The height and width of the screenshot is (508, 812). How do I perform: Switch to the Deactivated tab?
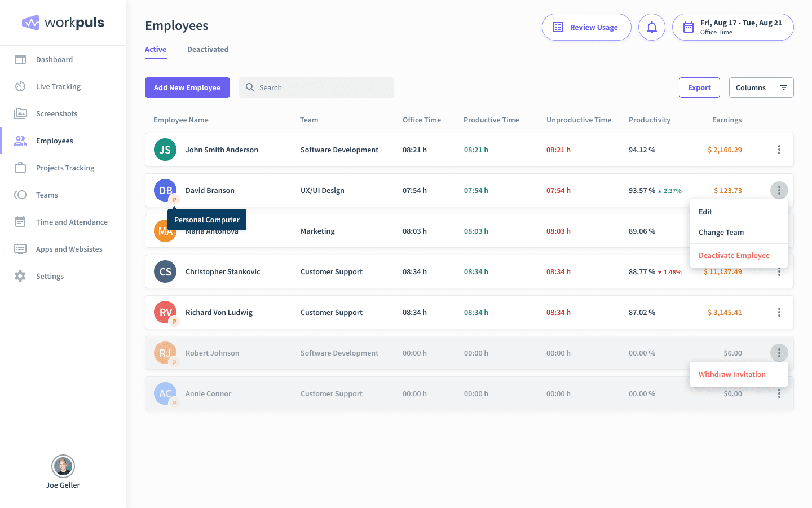[x=208, y=49]
